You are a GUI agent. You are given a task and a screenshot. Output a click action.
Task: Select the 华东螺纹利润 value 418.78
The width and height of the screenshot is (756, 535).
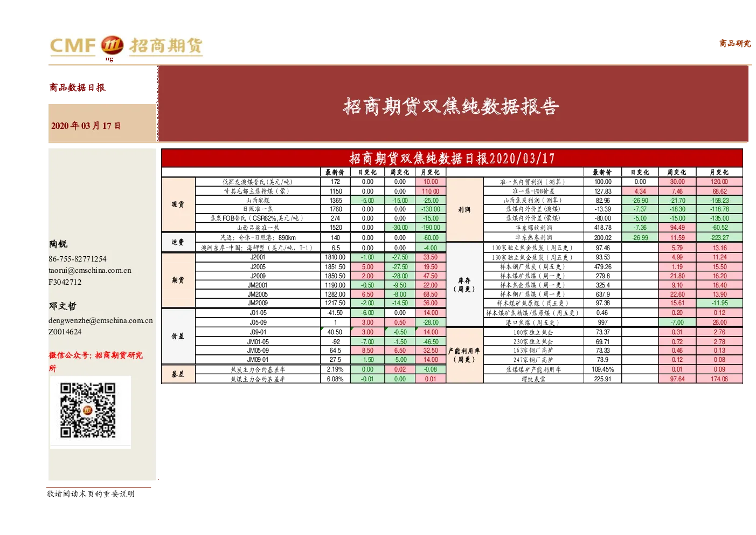click(x=603, y=228)
